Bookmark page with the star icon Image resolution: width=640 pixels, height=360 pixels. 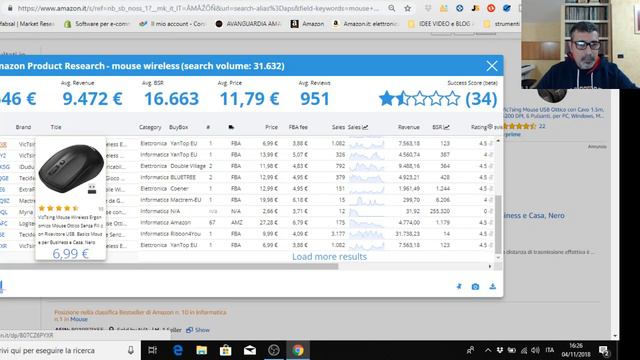pos(407,8)
